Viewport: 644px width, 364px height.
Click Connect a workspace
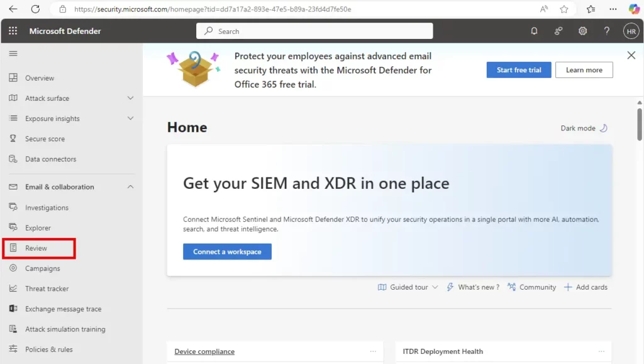click(x=227, y=252)
